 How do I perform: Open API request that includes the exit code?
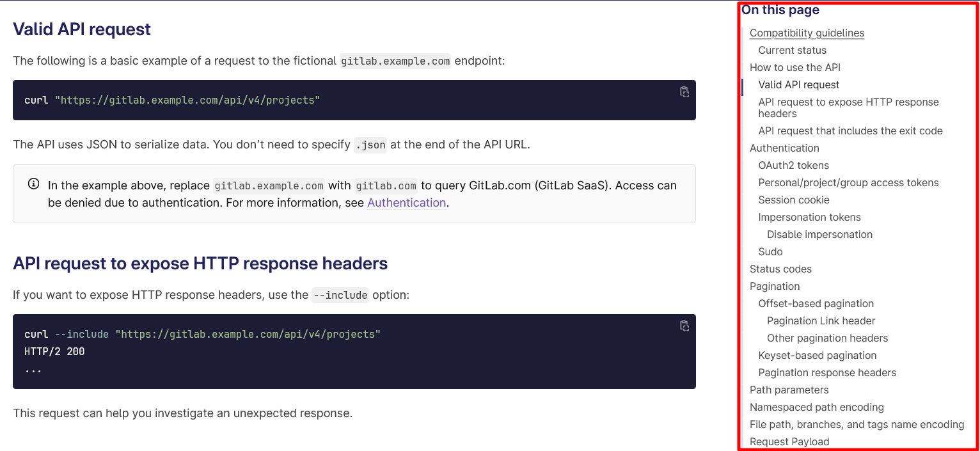click(850, 131)
